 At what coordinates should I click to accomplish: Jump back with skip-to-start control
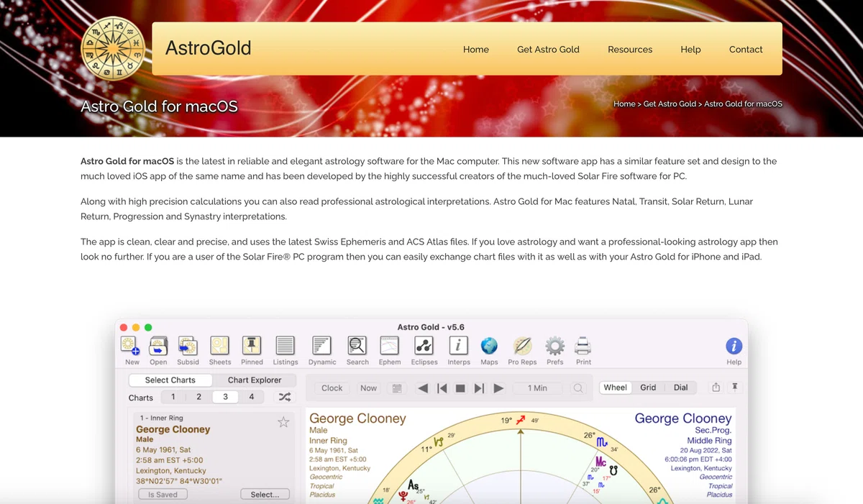[442, 388]
